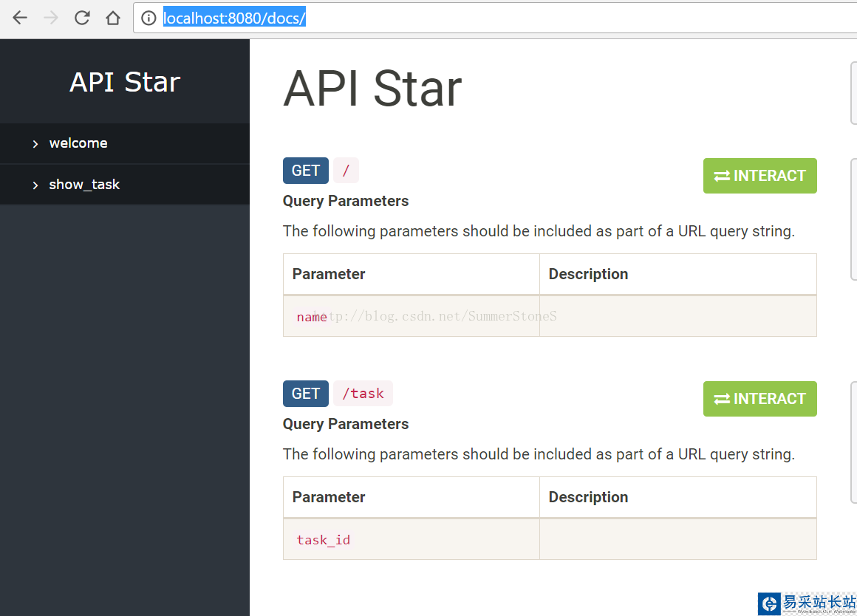857x616 pixels.
Task: Open the browser home page
Action: point(113,18)
